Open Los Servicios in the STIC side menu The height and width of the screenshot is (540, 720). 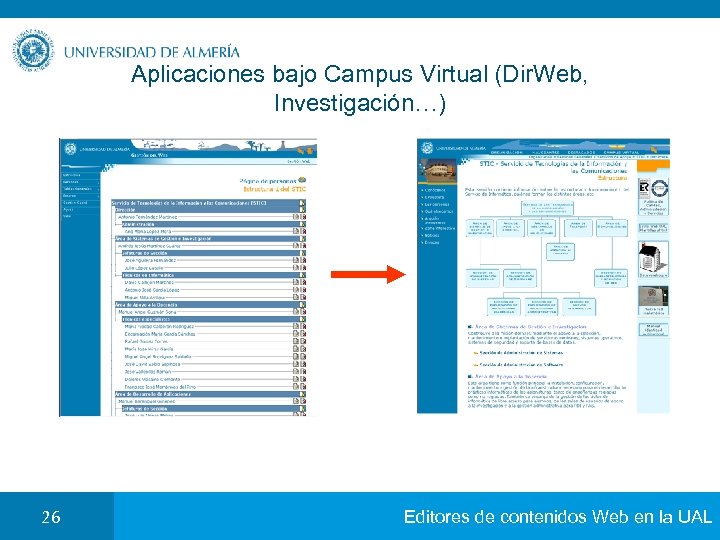(x=436, y=204)
